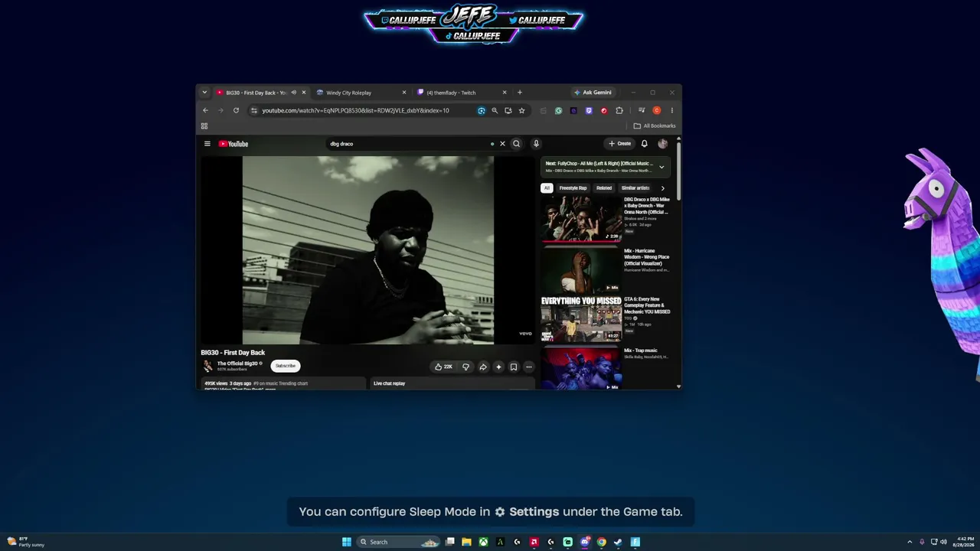Show hidden system tray icons
Screen dimensions: 980x551
[910, 542]
